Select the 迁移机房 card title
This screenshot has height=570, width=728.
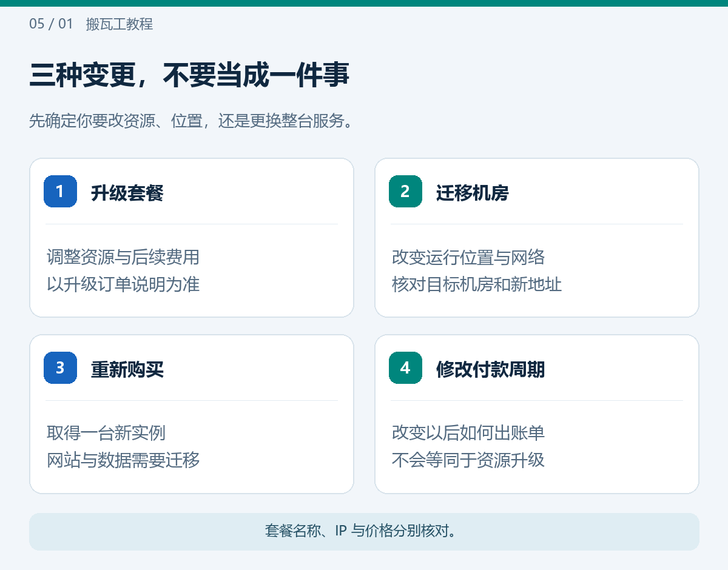pos(472,193)
